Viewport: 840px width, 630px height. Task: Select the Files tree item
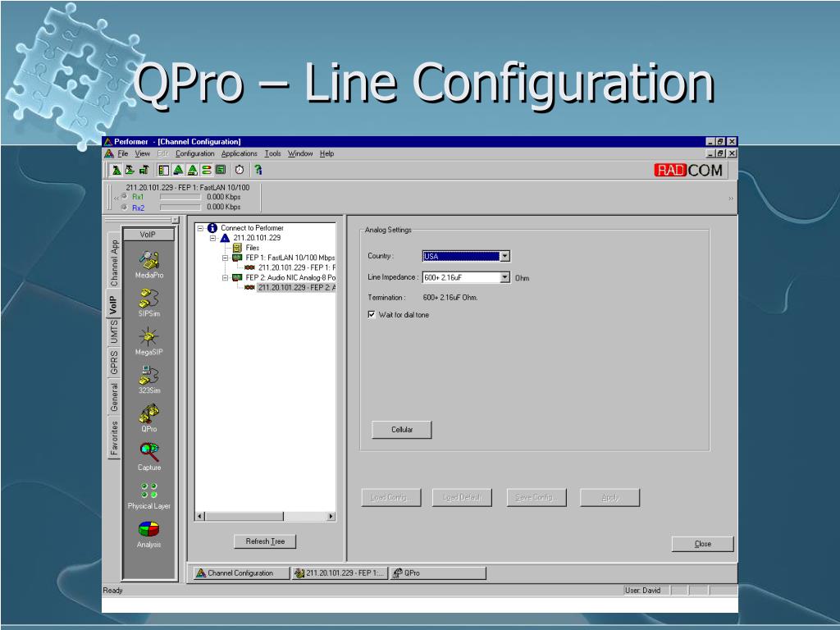pos(253,248)
